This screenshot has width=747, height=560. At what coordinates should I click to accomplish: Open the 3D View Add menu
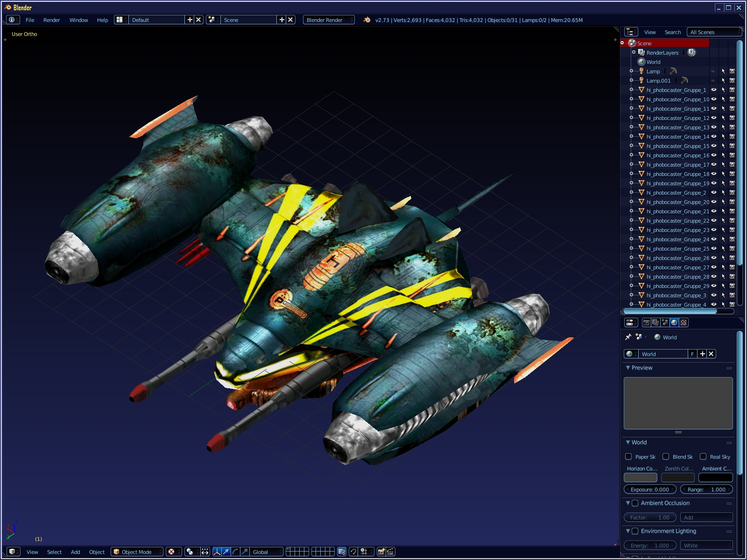(x=76, y=552)
